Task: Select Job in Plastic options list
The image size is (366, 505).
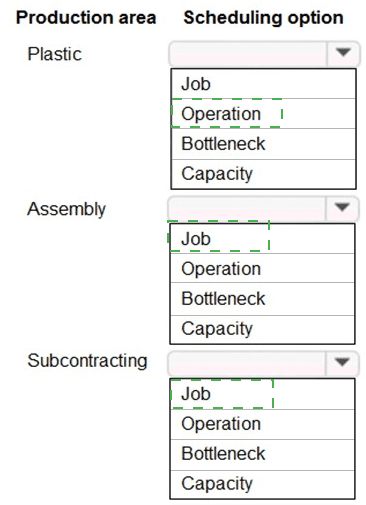Action: point(263,84)
